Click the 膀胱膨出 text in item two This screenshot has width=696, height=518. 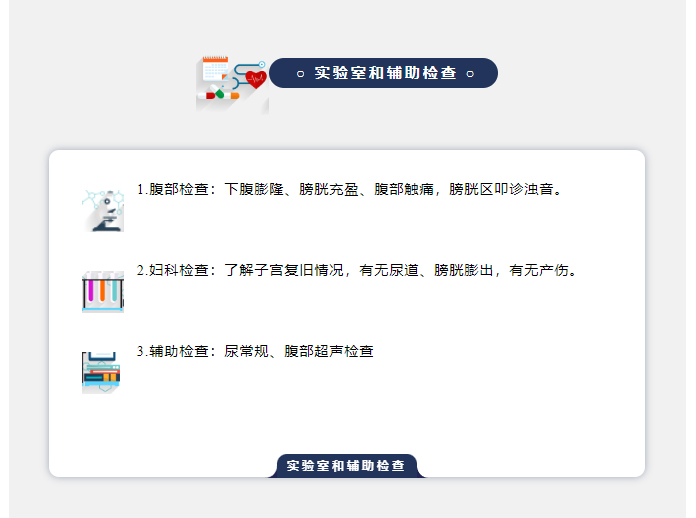click(465, 270)
